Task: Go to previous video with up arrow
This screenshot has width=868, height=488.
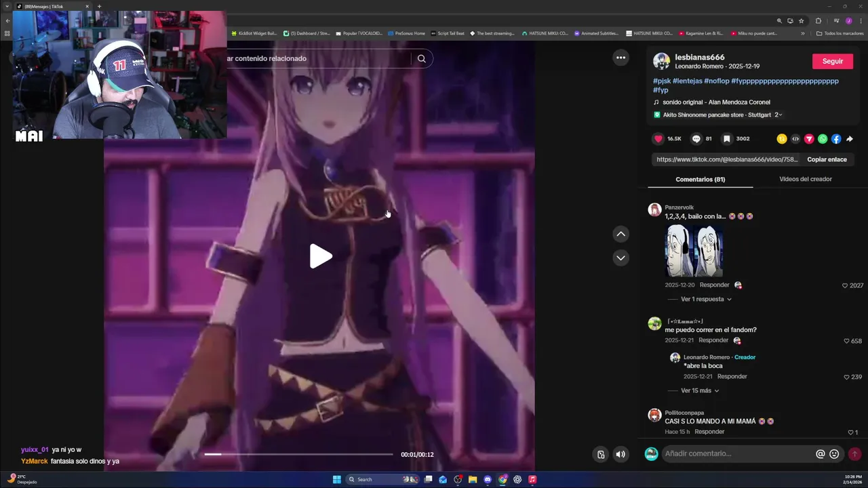Action: (620, 234)
